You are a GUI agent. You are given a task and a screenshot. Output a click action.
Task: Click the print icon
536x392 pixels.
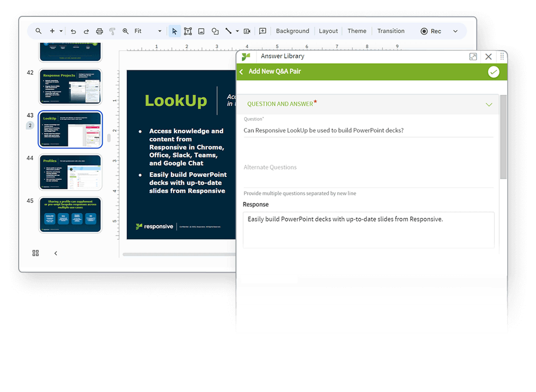(x=99, y=31)
